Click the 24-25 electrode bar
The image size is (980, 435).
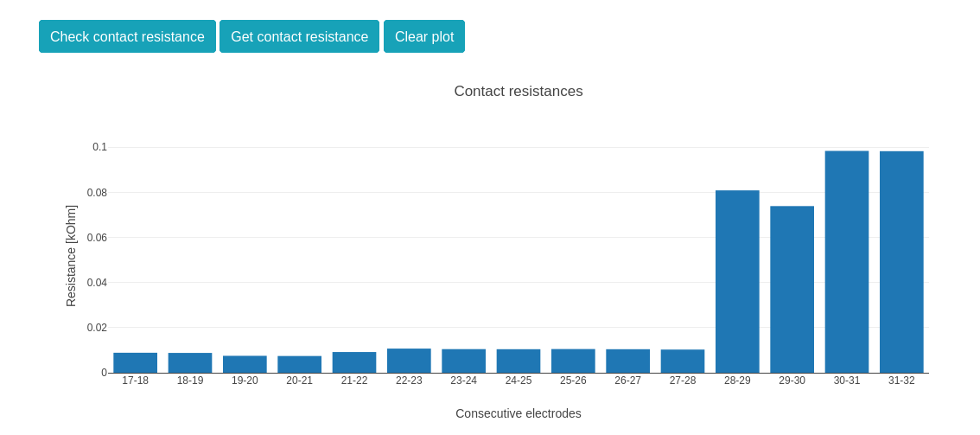click(x=519, y=361)
